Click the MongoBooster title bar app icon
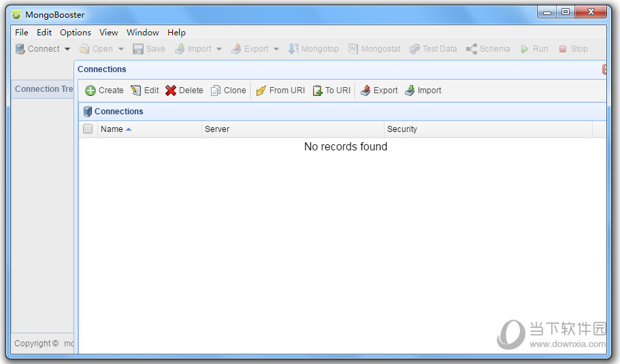 (x=16, y=14)
